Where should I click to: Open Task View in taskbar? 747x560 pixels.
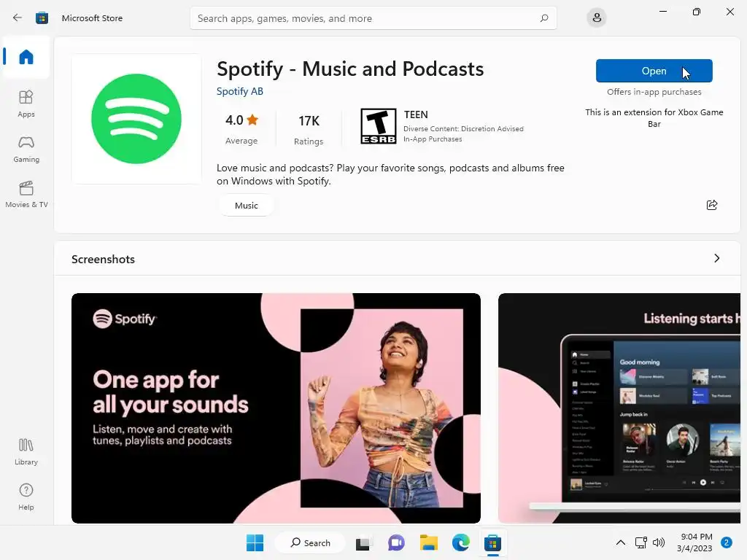(x=363, y=542)
